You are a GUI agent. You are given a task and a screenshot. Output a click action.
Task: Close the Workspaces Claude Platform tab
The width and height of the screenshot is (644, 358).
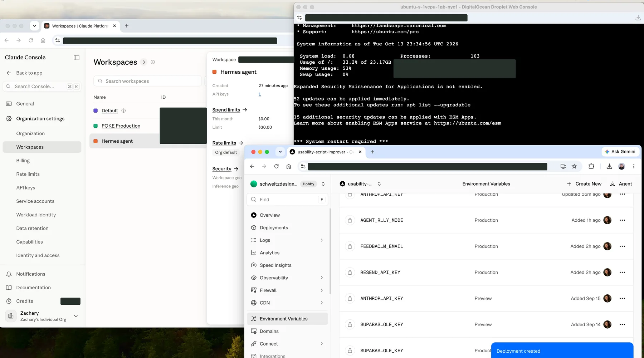[x=114, y=26]
